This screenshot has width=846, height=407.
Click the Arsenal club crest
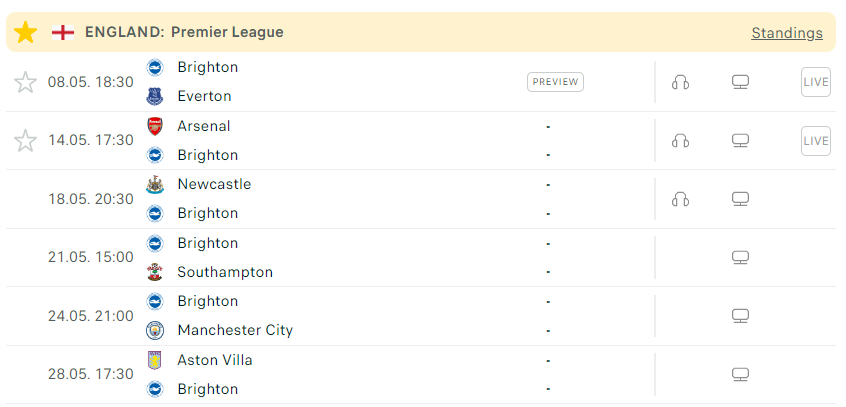[155, 126]
